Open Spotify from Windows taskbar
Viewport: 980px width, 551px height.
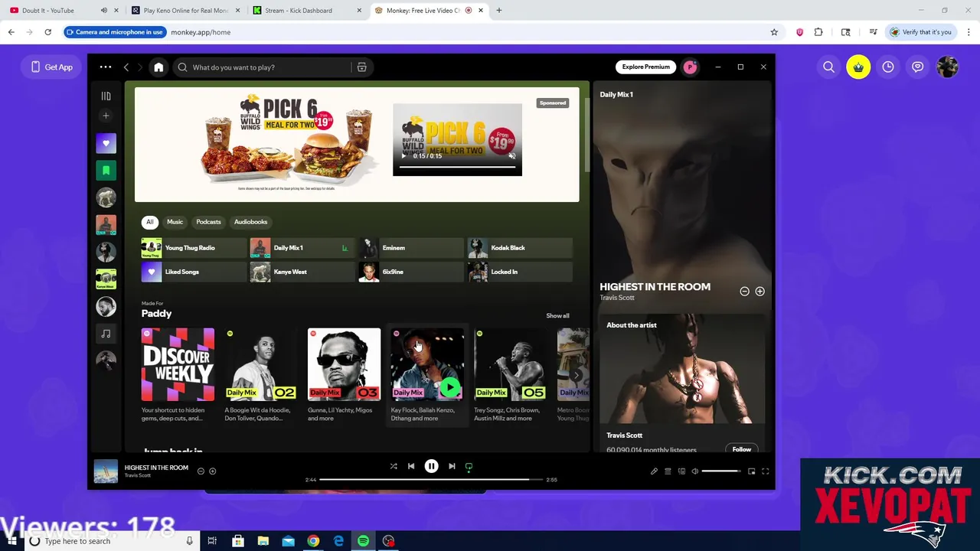tap(363, 541)
